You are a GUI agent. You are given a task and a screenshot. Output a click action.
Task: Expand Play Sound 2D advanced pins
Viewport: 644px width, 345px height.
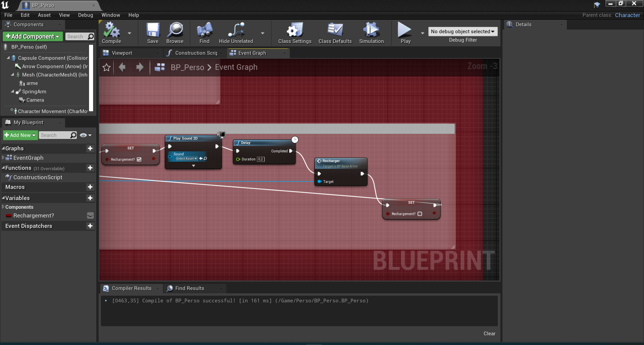194,166
